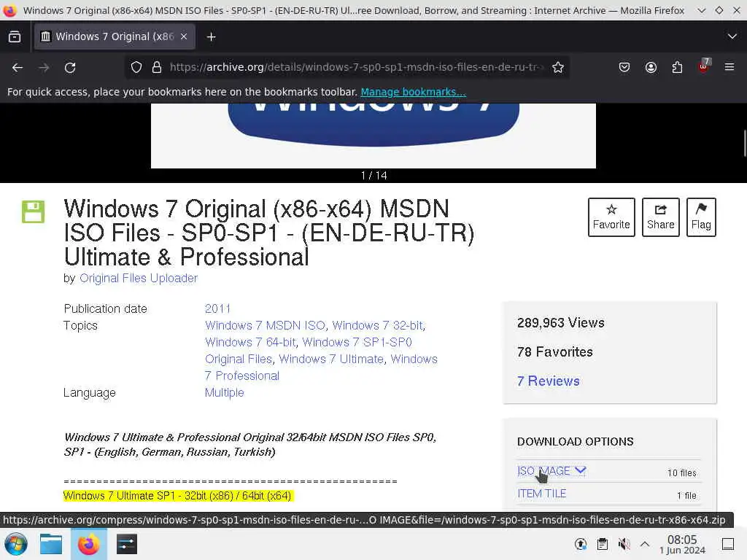The height and width of the screenshot is (560, 747).
Task: Close the Windows 7 Original tab
Action: (x=184, y=36)
